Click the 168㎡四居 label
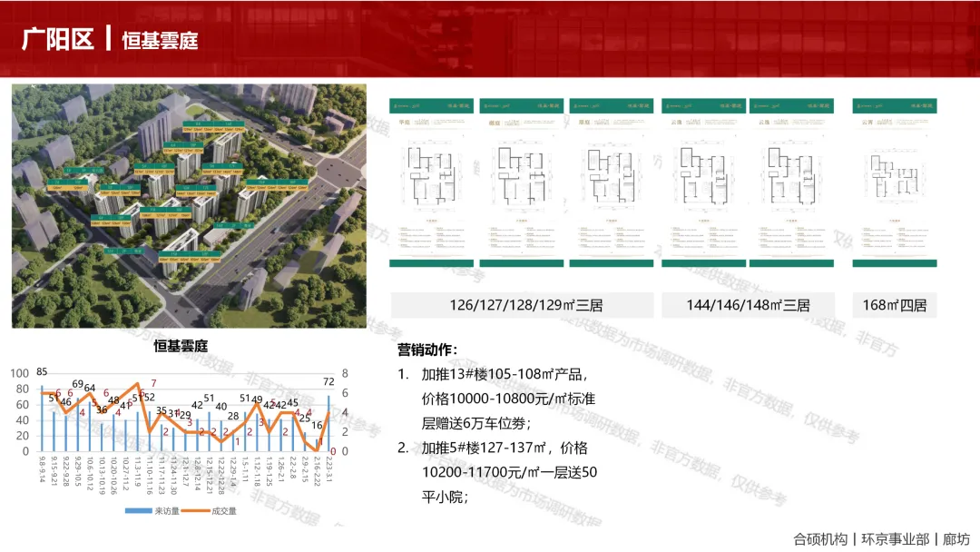 (x=895, y=305)
